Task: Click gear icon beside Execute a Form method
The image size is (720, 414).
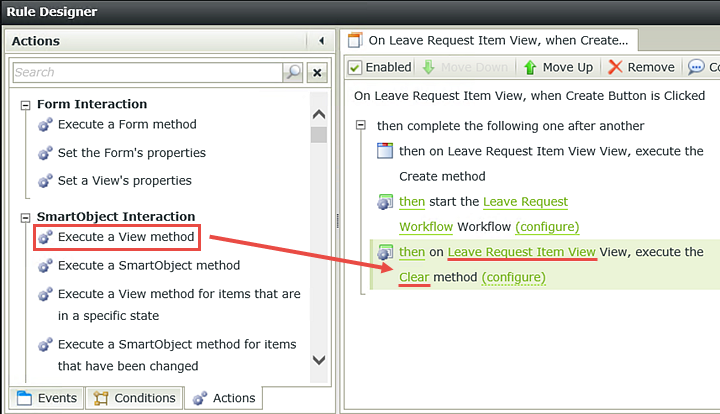Action: pos(45,124)
